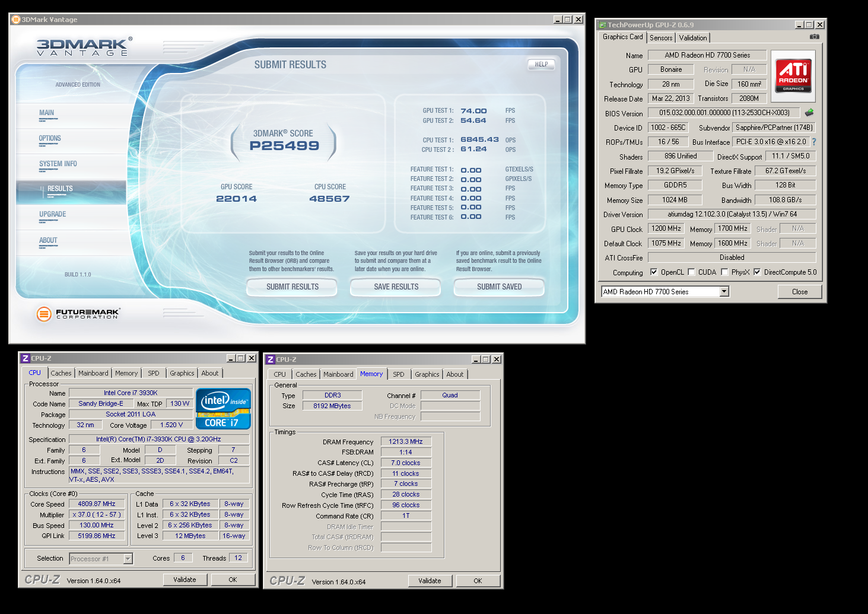The height and width of the screenshot is (614, 868).
Task: Click the CPU-Z CPU window title icon
Action: click(25, 358)
